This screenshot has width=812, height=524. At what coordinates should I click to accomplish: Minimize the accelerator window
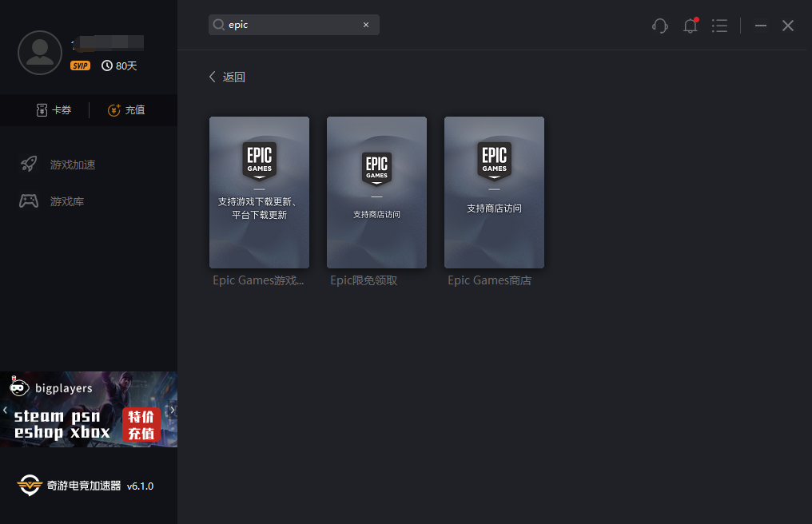tap(760, 26)
